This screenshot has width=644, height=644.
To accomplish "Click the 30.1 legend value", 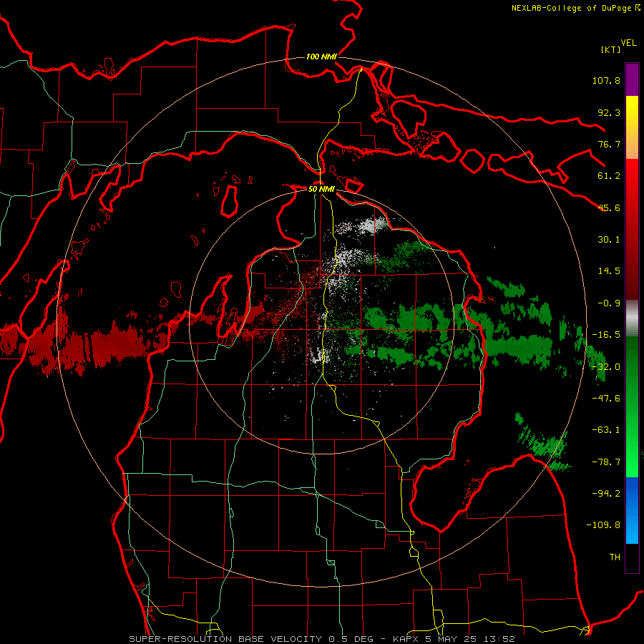I will tap(609, 240).
